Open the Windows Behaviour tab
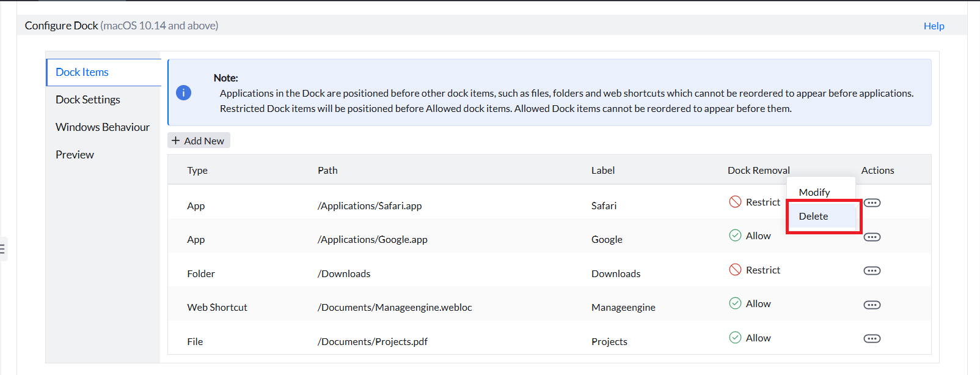This screenshot has height=375, width=980. click(103, 127)
